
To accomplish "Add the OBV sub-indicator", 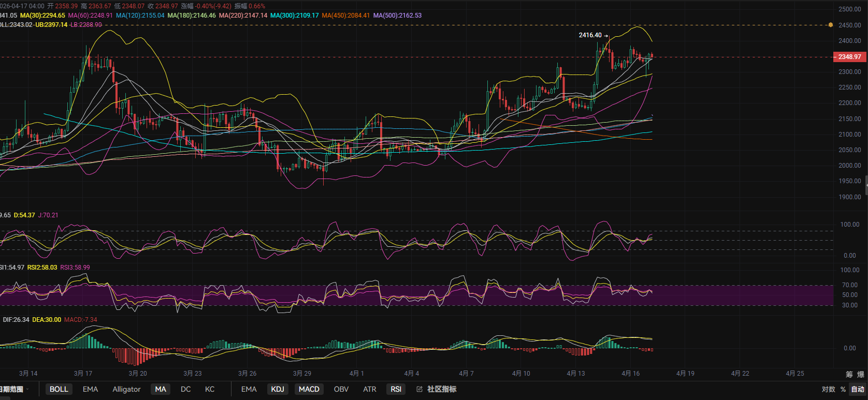I will coord(341,389).
